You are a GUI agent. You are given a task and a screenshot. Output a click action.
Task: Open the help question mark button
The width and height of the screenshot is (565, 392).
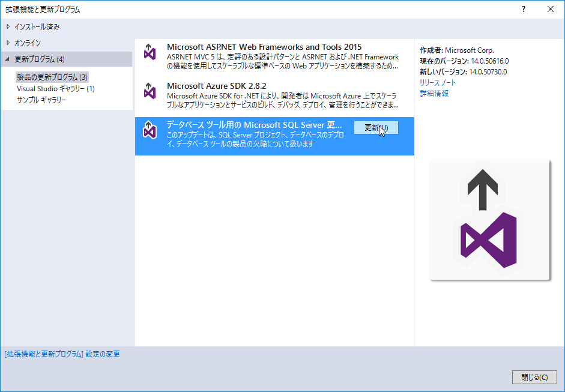(523, 10)
